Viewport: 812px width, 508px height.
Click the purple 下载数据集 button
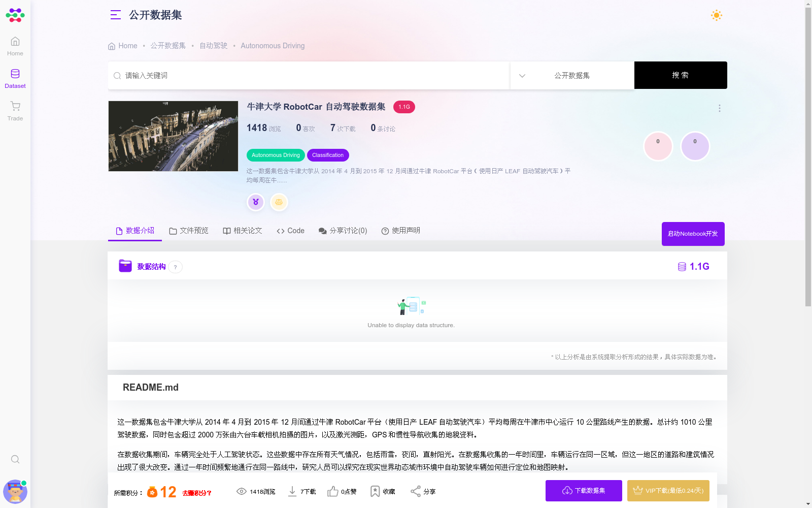coord(584,491)
